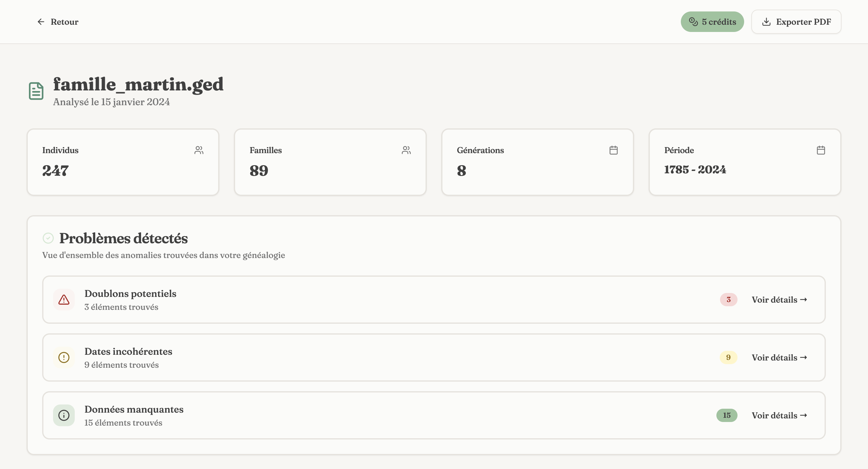868x469 pixels.
Task: Select the Familles value 89
Action: tap(259, 171)
